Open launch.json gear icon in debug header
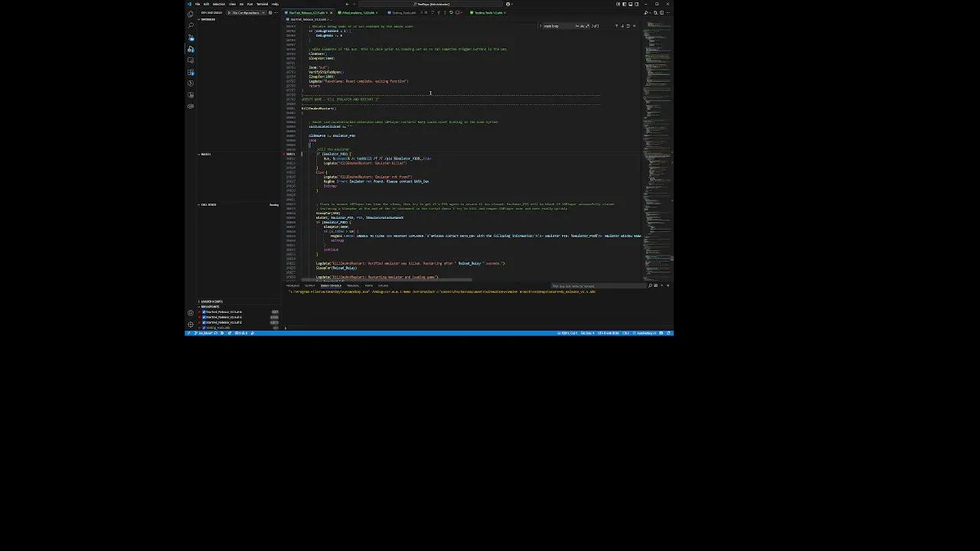Image resolution: width=980 pixels, height=551 pixels. (x=270, y=13)
